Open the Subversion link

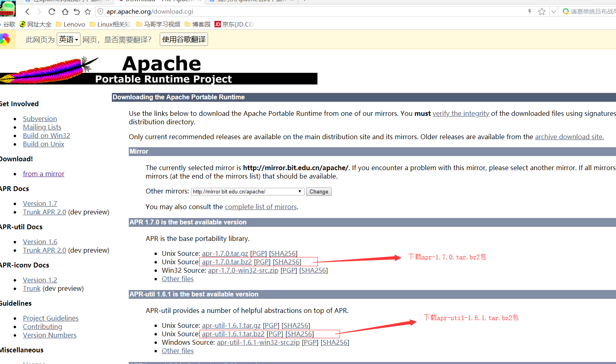pyautogui.click(x=40, y=119)
